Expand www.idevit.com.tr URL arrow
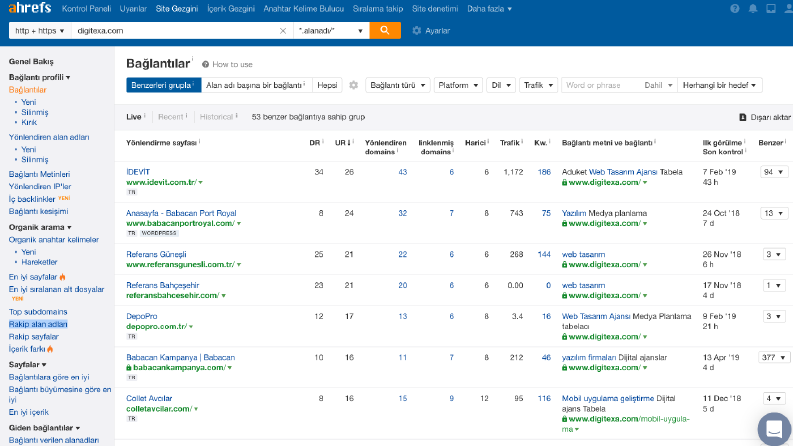Screen dimensions: 793x446 coord(201,183)
